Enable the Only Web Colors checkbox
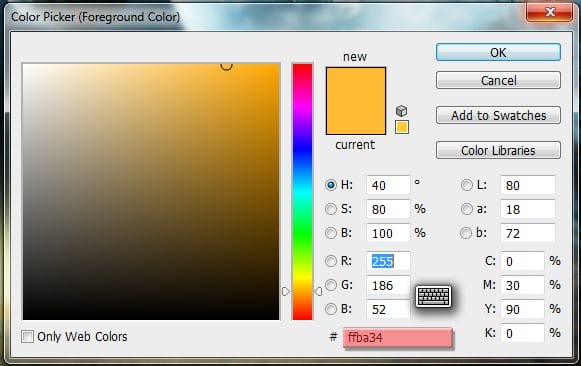 [x=27, y=337]
